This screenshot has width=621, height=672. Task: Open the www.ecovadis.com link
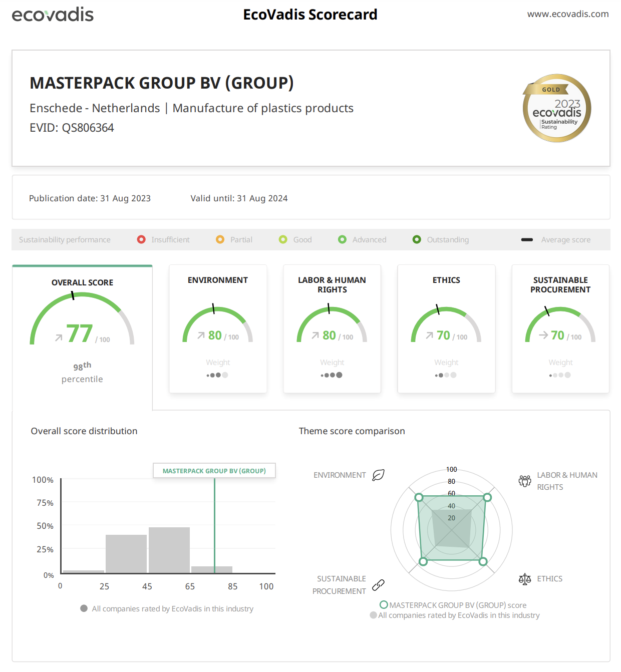567,14
